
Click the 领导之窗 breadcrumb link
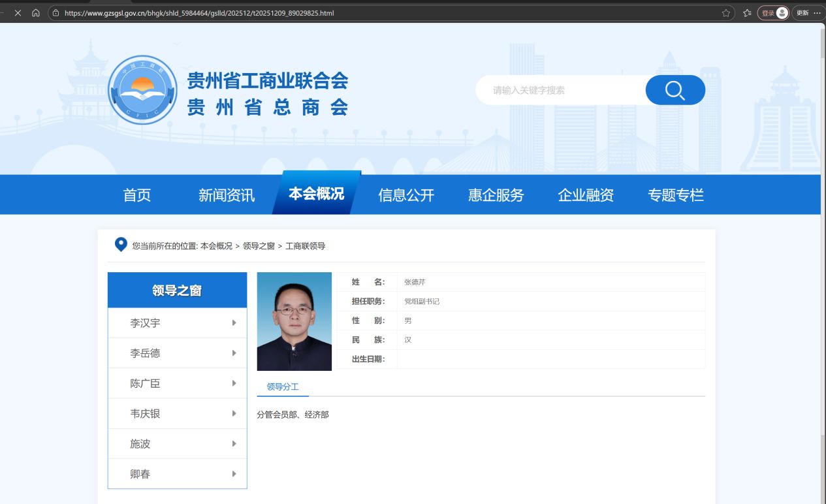(x=259, y=246)
